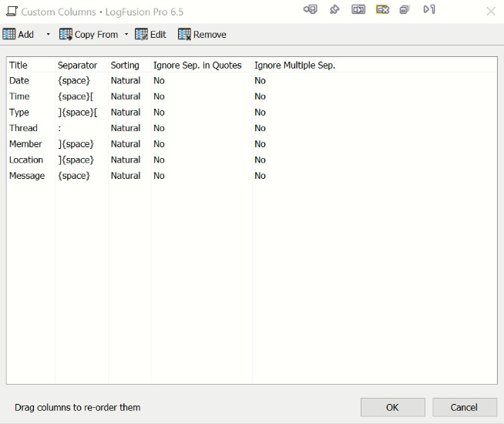Click the leftmost monitor icon in title bar

click(311, 10)
